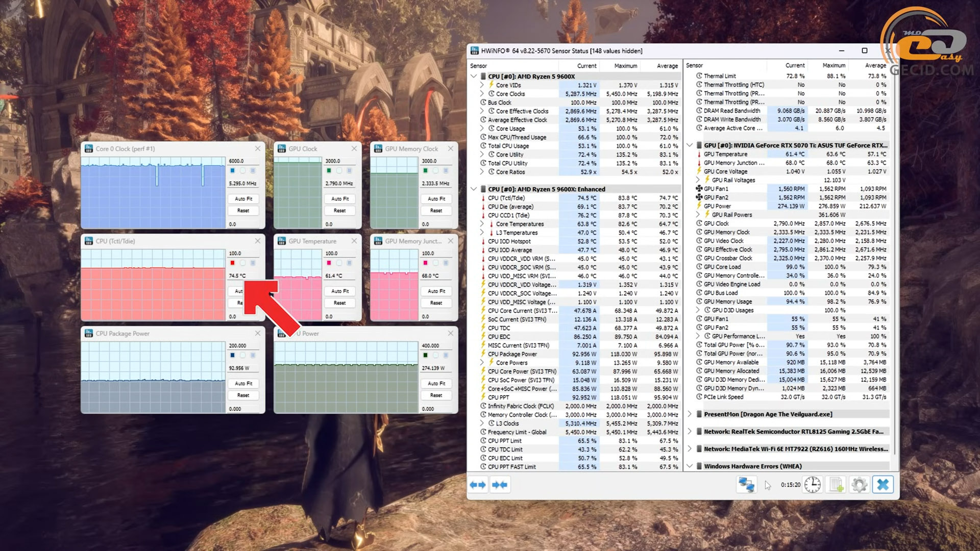Collapse the Windows Hardware Errors (WHEA) group
980x551 pixels.
[x=690, y=466]
